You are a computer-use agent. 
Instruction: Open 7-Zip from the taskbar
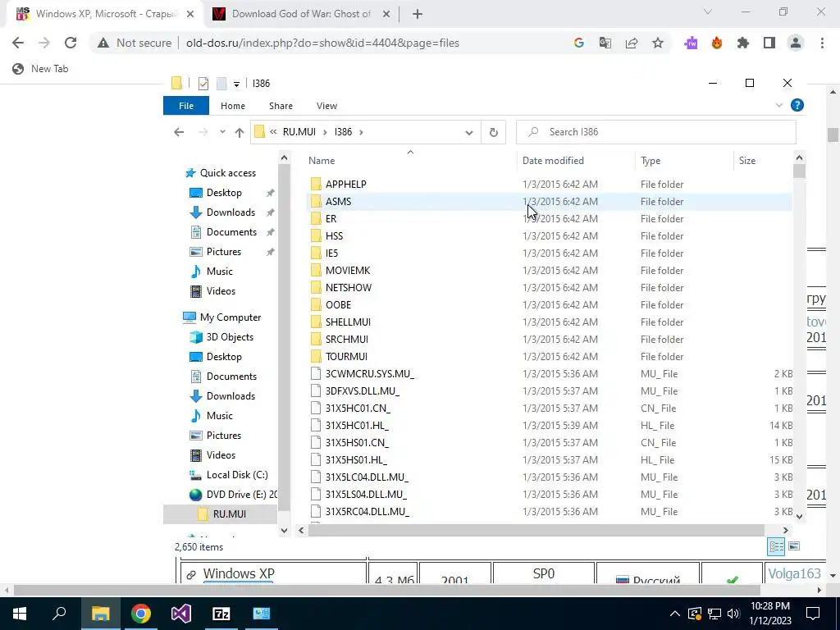pos(221,614)
